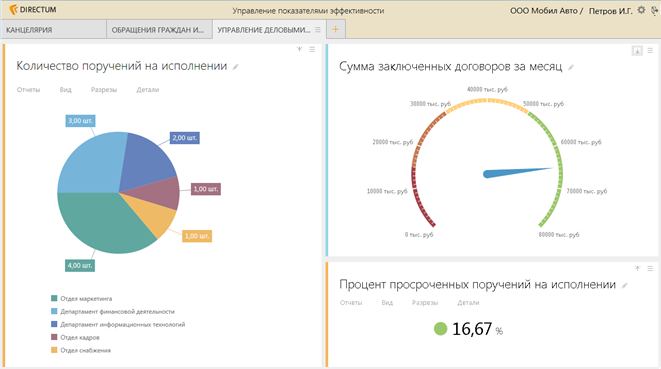Click the 2,00 шт. data label
This screenshot has height=369, width=661.
[185, 137]
